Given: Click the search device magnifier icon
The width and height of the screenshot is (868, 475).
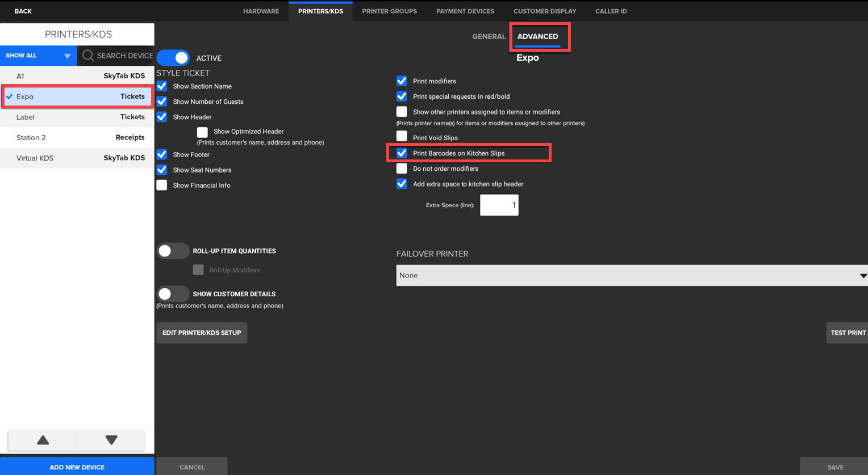Looking at the screenshot, I should 88,56.
